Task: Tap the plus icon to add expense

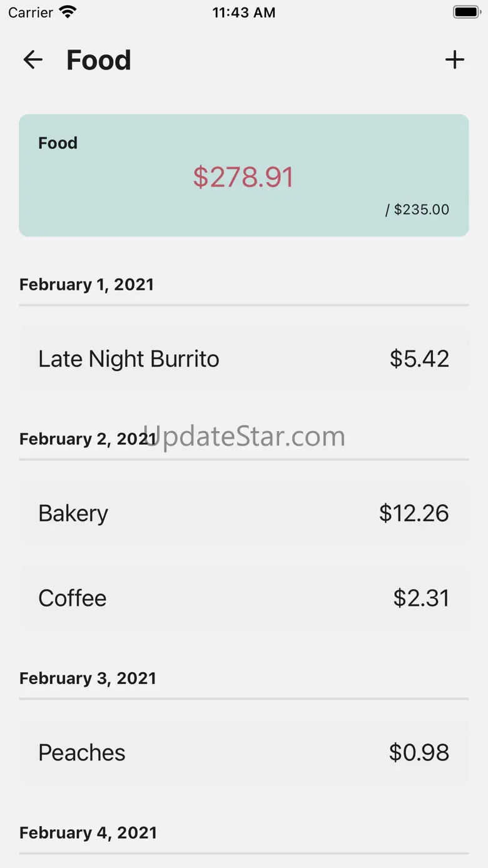Action: (455, 60)
